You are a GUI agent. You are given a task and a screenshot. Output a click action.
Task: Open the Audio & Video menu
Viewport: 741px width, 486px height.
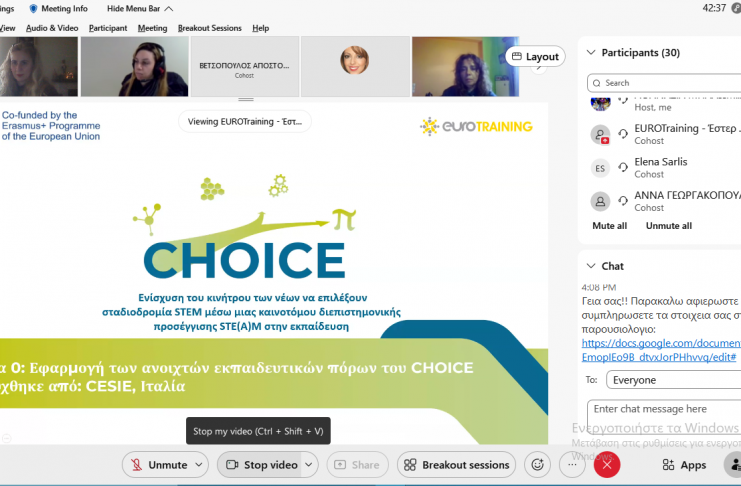coord(52,28)
